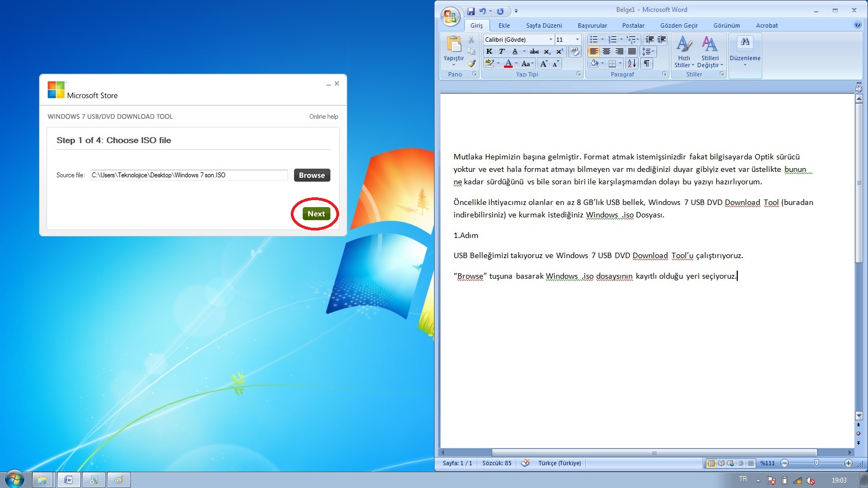Click the zoom in plus button
The width and height of the screenshot is (868, 488).
[848, 463]
